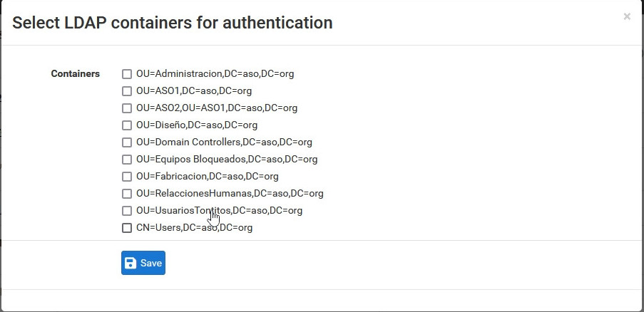Check the CN=Users container checkbox
Screen dimensions: 644x312
[x=127, y=228]
